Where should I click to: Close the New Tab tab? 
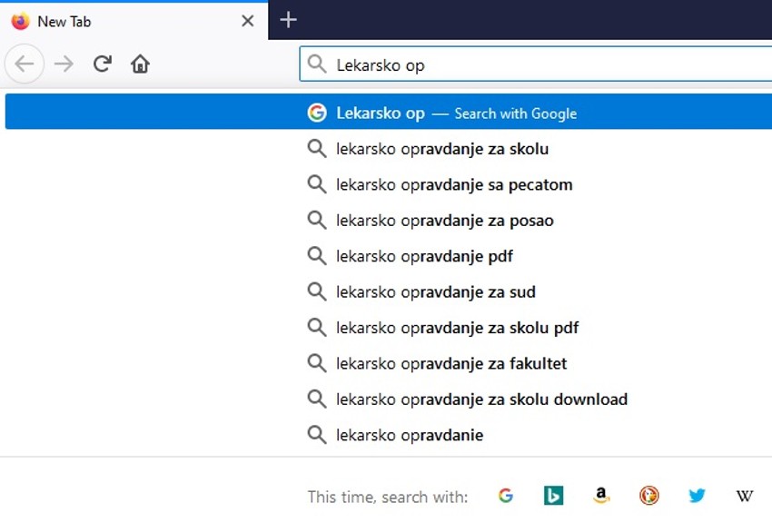point(247,21)
